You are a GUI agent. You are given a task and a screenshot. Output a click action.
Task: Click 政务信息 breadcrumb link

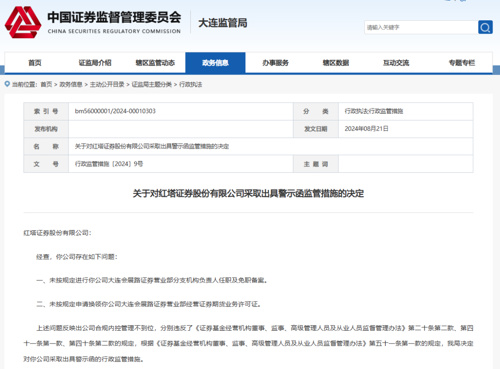point(71,84)
